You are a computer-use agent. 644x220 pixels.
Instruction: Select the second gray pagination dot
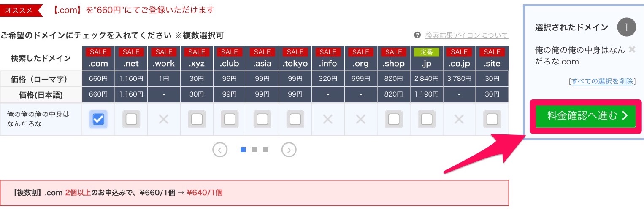coord(254,150)
